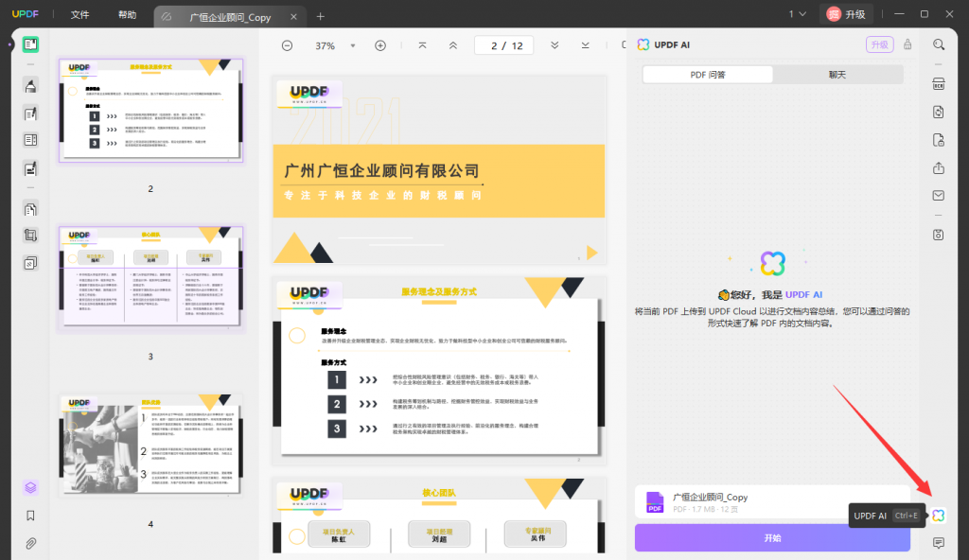Select the Comment highlighter tool
Screen dimensions: 969x560
point(30,85)
